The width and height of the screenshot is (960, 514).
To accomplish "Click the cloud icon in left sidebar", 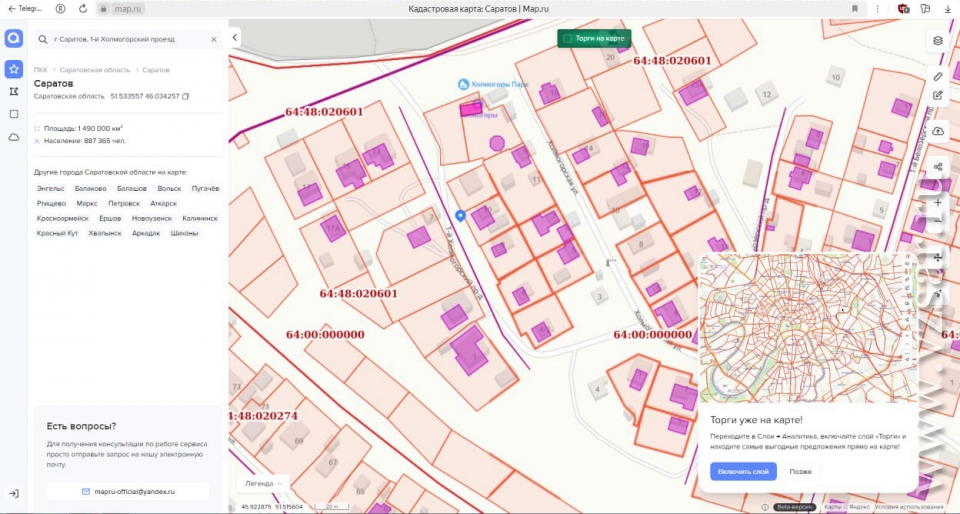I will [14, 137].
